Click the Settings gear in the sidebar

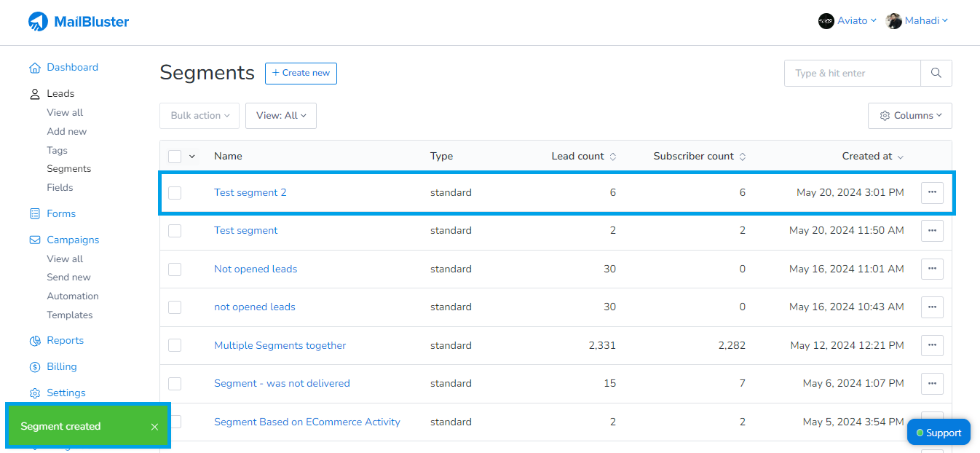[x=35, y=393]
